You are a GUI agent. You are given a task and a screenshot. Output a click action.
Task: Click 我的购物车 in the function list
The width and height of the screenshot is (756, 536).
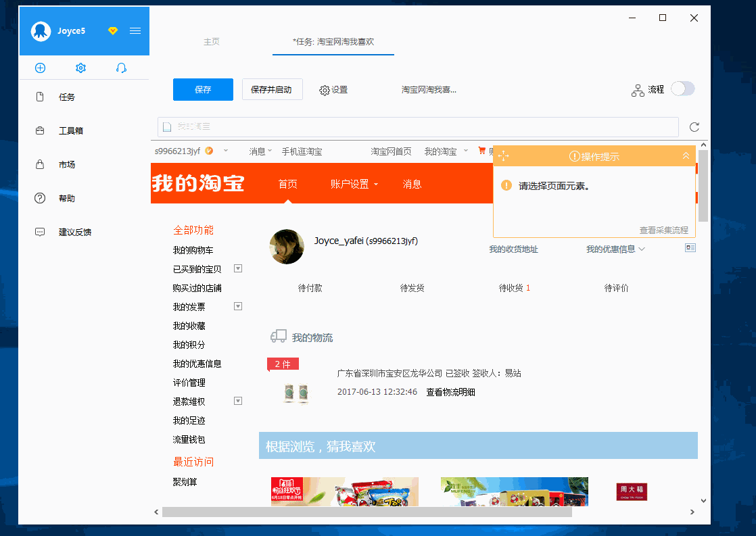[193, 250]
